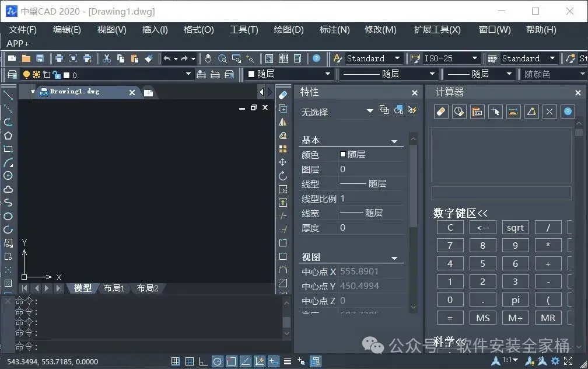
Task: Toggle Grid display in status bar
Action: 190,361
